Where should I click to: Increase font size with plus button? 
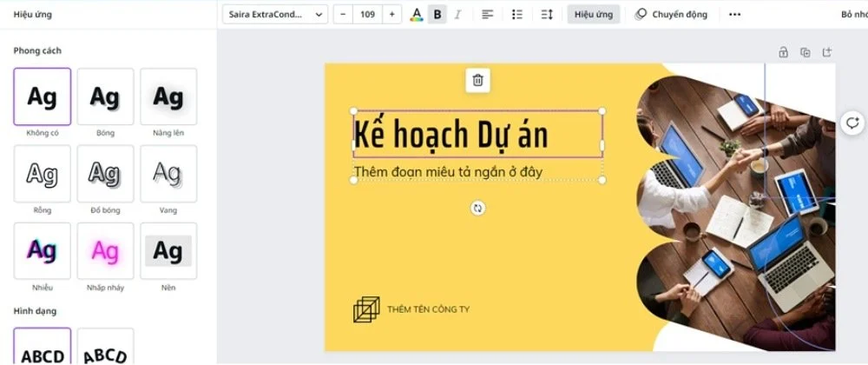(x=392, y=15)
